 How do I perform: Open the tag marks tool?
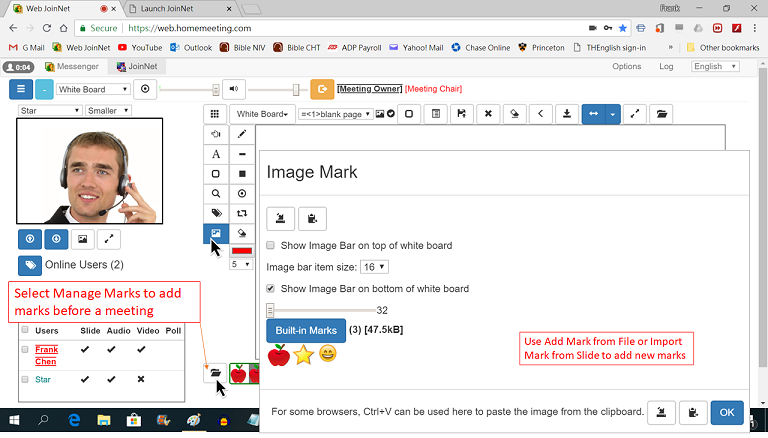point(215,213)
